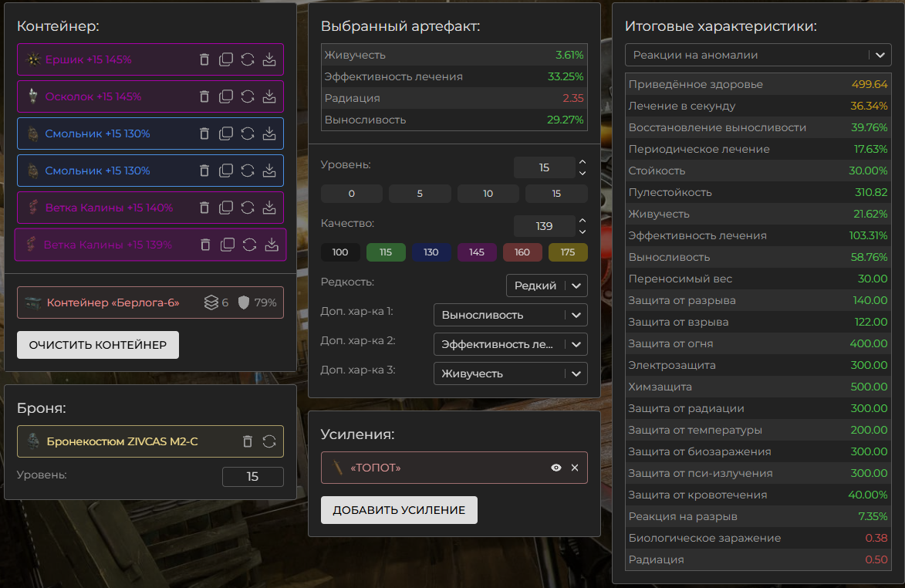This screenshot has width=905, height=588.
Task: Toggle visibility of «ТОПОТ» enhancement
Action: (x=555, y=468)
